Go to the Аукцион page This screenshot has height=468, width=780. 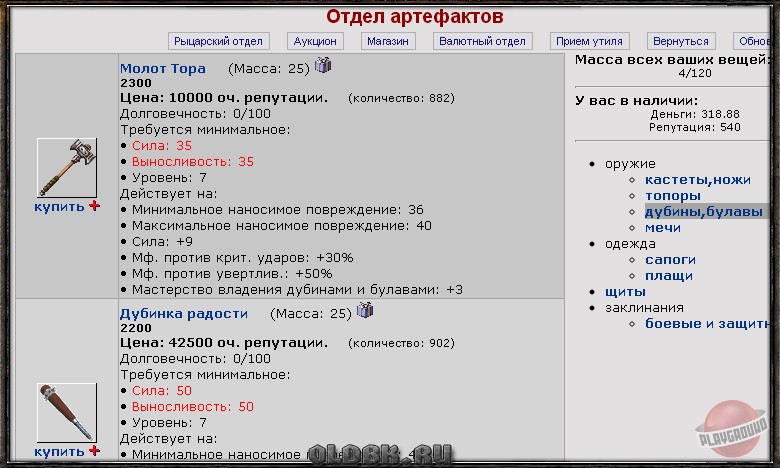(315, 41)
